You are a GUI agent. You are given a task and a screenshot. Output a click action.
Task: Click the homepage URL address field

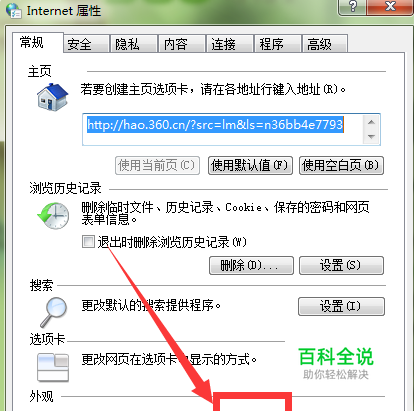click(x=223, y=129)
